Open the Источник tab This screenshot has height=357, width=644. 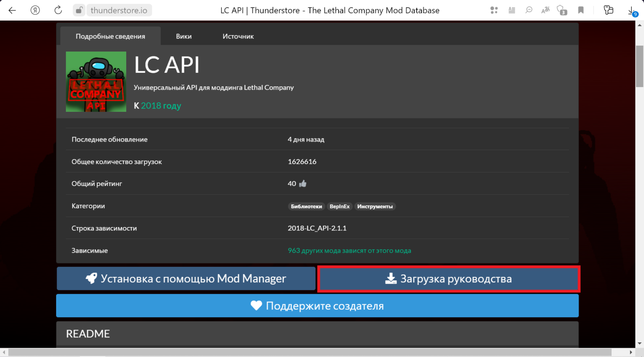(x=238, y=36)
